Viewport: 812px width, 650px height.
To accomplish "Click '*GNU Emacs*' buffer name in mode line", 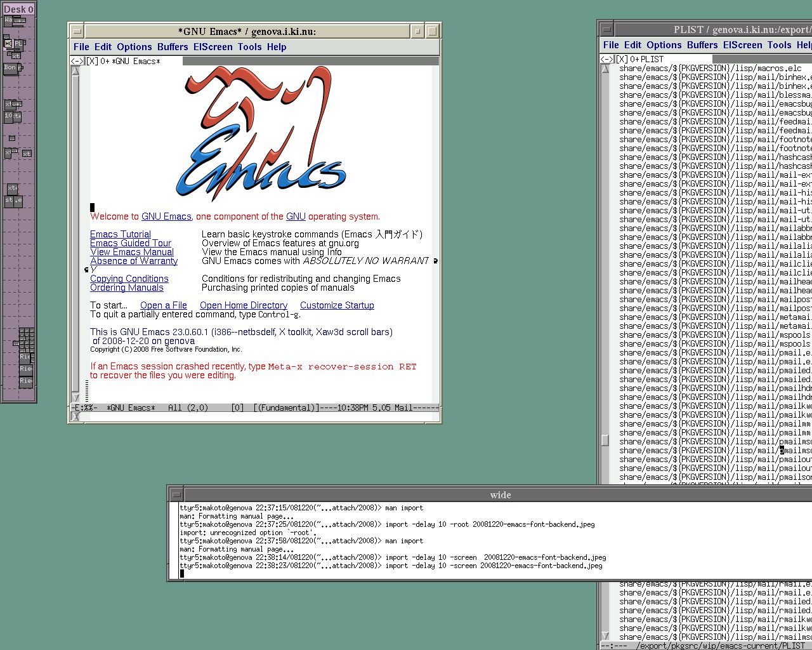I will tap(131, 408).
